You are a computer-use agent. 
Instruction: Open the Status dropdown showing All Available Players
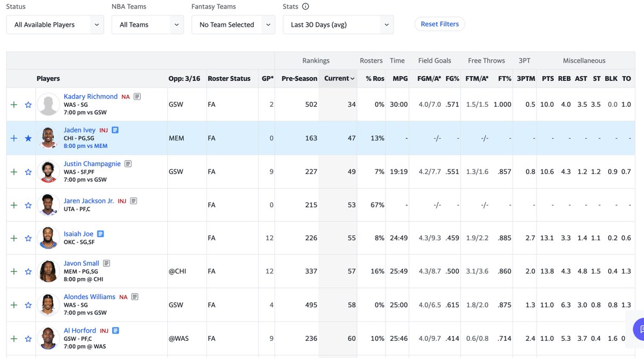pos(55,25)
